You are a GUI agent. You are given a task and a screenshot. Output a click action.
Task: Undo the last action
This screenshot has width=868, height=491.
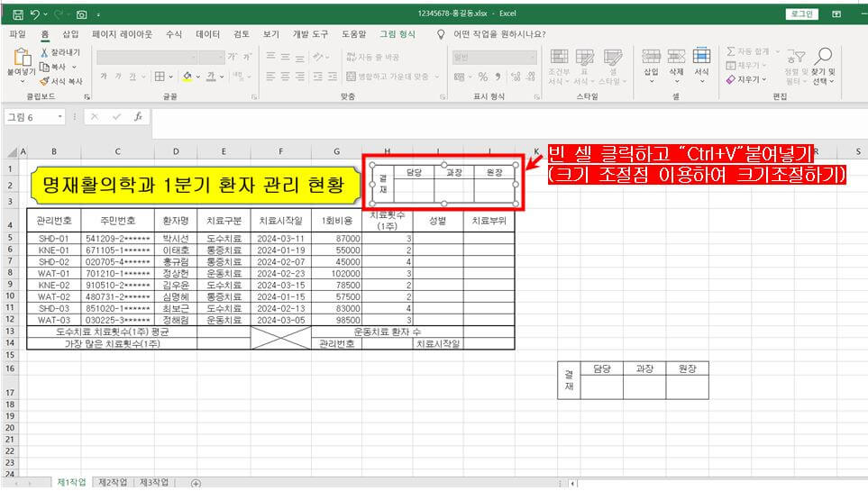[35, 14]
